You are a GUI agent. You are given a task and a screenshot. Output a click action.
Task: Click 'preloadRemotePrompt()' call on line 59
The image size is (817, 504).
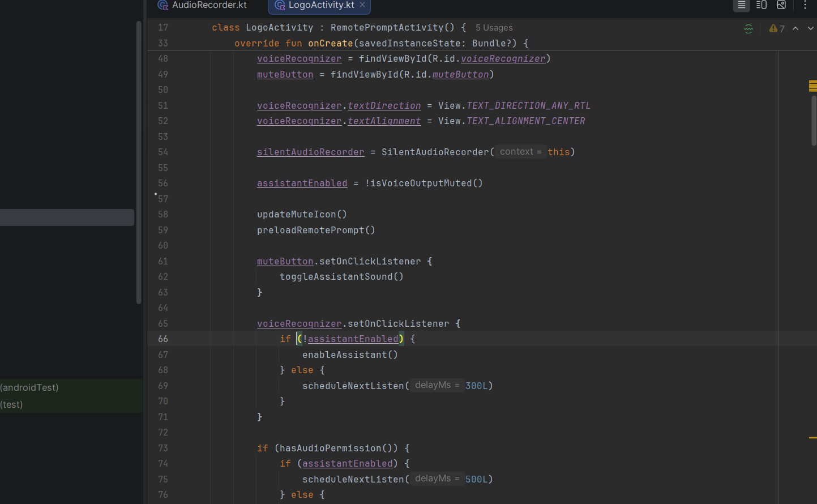point(316,230)
